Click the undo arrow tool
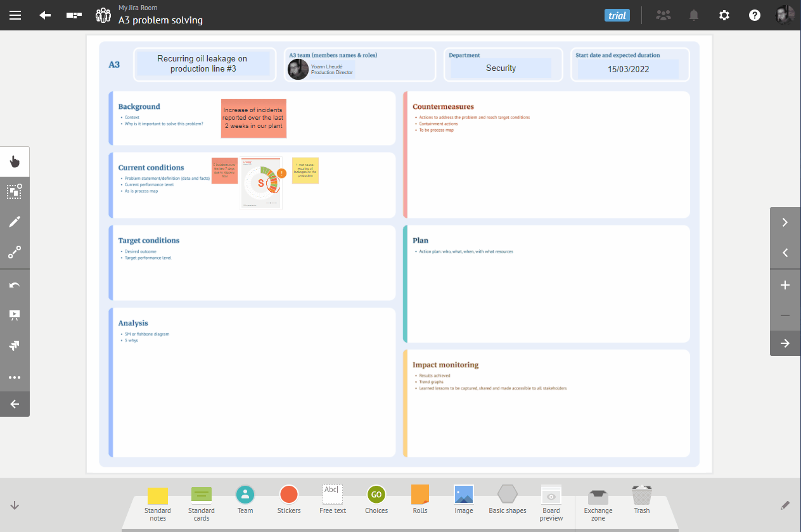The height and width of the screenshot is (532, 801). (15, 285)
